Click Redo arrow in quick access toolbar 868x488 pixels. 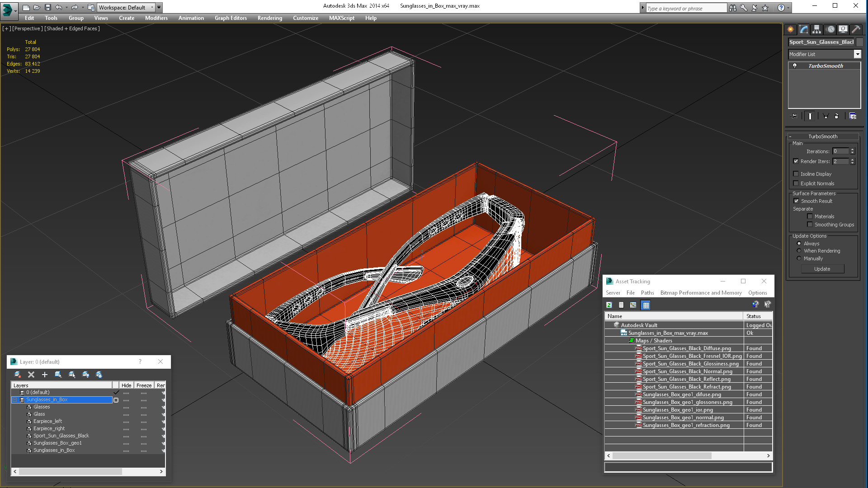coord(75,7)
